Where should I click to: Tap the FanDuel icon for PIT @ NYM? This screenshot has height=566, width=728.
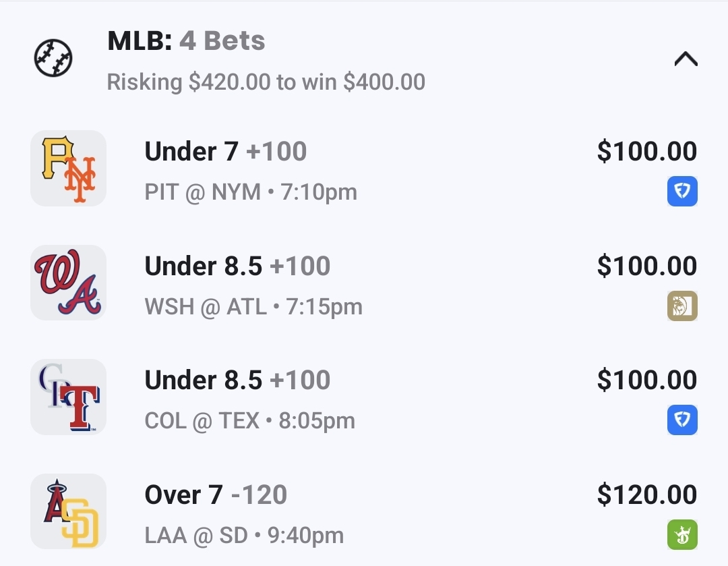pyautogui.click(x=682, y=192)
